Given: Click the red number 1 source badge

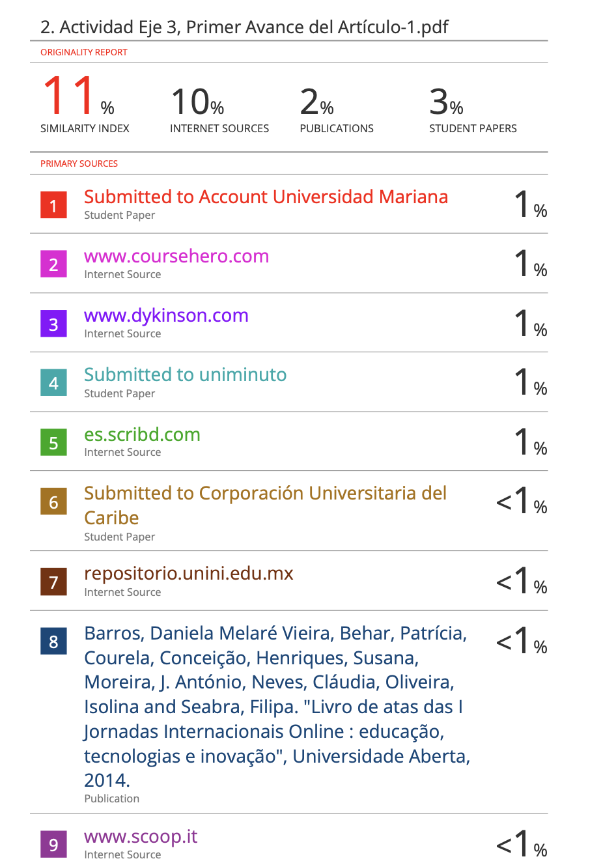Looking at the screenshot, I should (53, 205).
